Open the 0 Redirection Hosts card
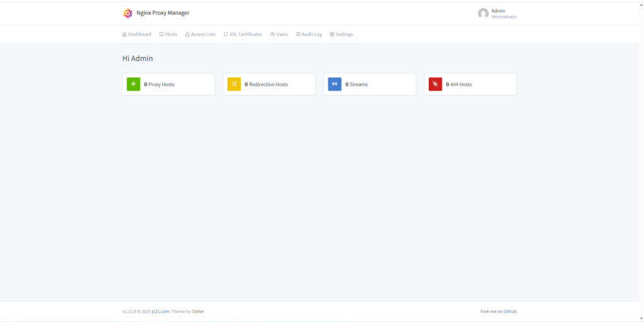Image resolution: width=644 pixels, height=322 pixels. click(269, 84)
